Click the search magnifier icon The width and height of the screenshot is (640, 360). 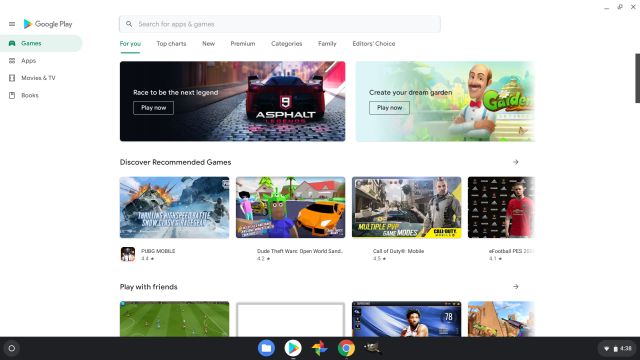pyautogui.click(x=129, y=24)
